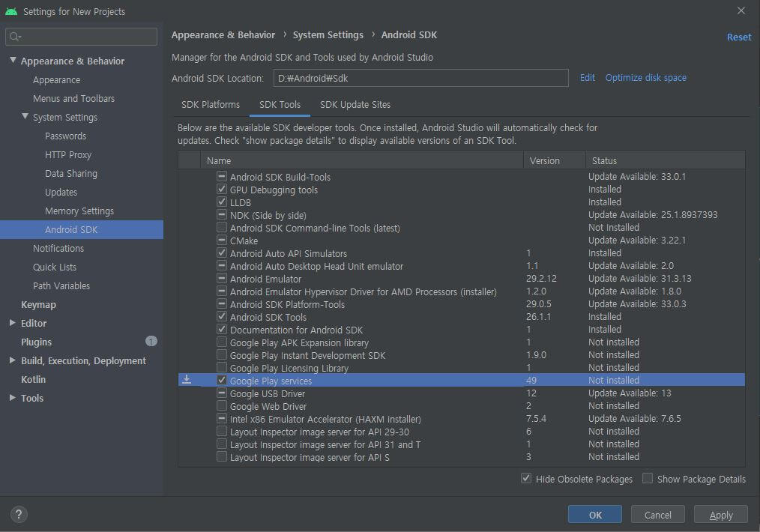
Task: Click the Android SDK Location field
Action: pyautogui.click(x=420, y=78)
